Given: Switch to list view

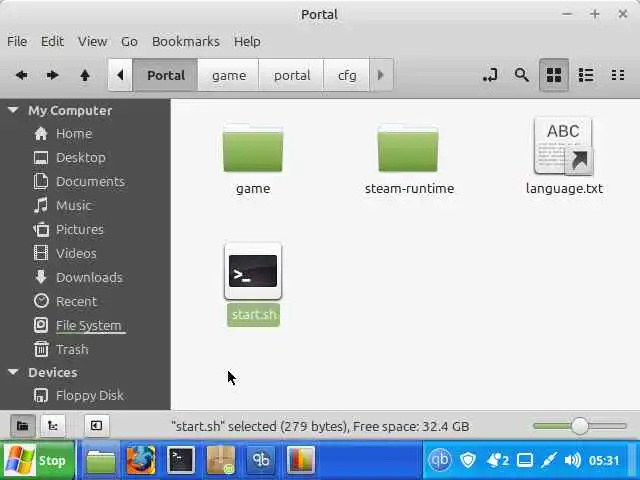Looking at the screenshot, I should pyautogui.click(x=586, y=75).
